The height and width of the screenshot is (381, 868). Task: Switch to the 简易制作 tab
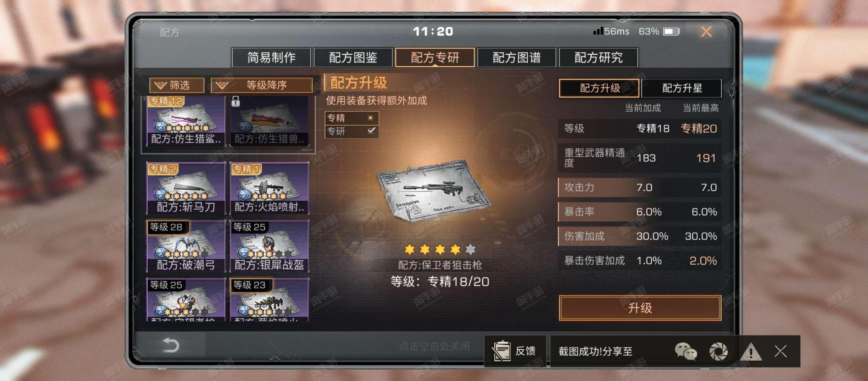click(271, 58)
